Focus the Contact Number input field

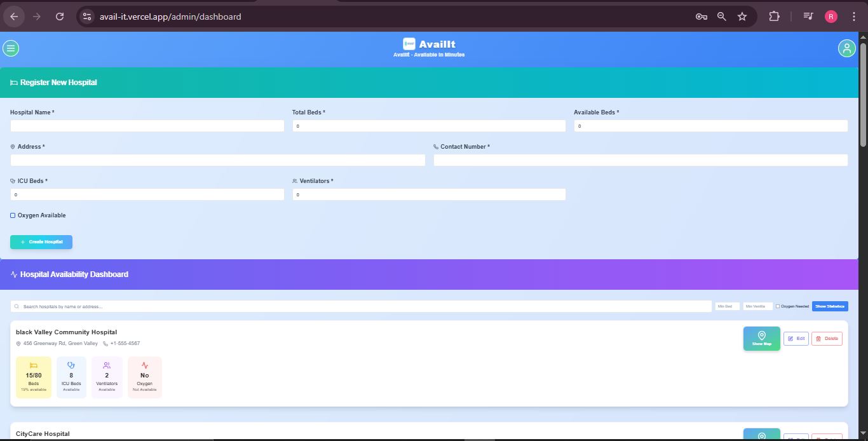coord(641,160)
